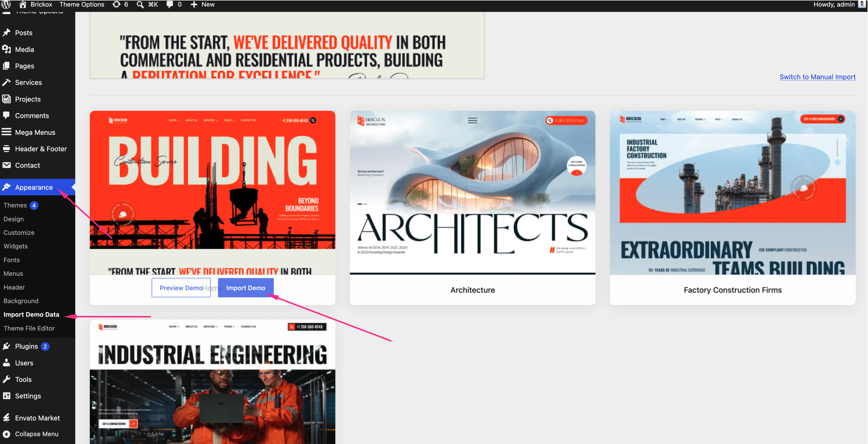Click the Projects icon in sidebar

click(x=7, y=99)
